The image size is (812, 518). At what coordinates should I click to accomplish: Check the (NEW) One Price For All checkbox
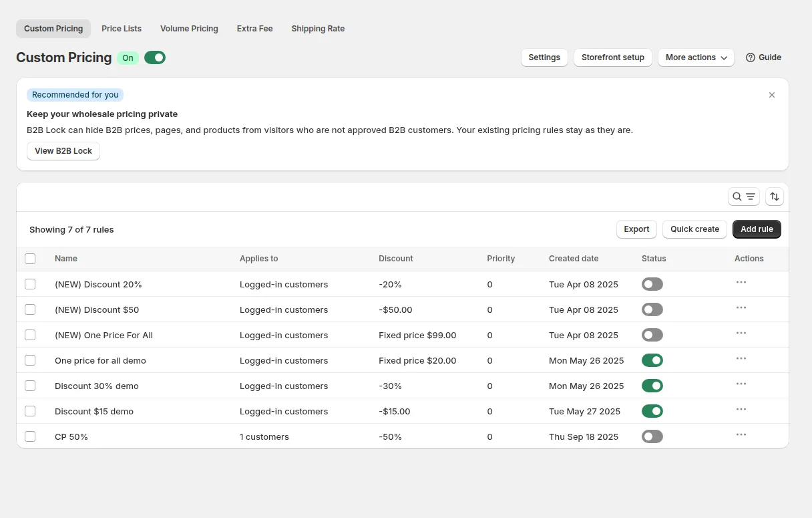coord(30,335)
